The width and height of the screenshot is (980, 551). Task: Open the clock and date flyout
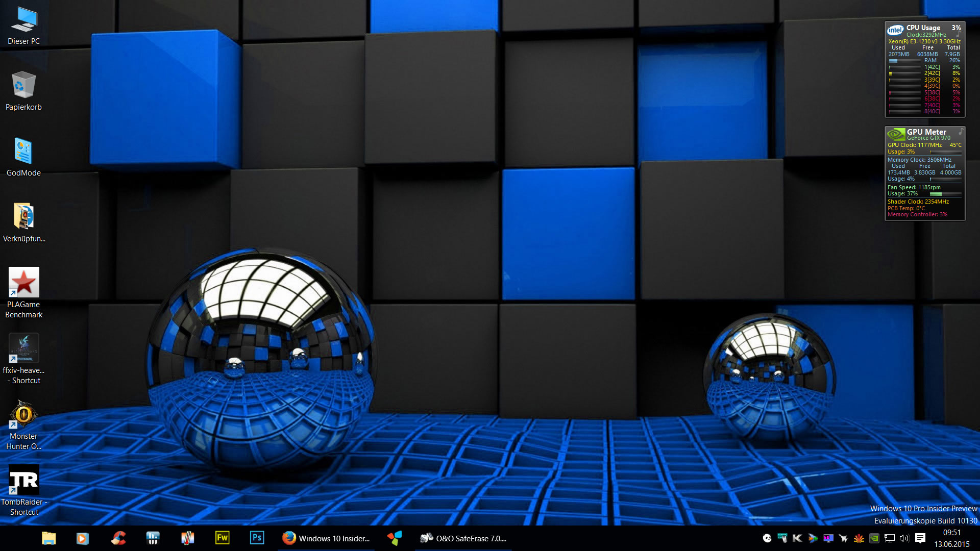pos(951,538)
